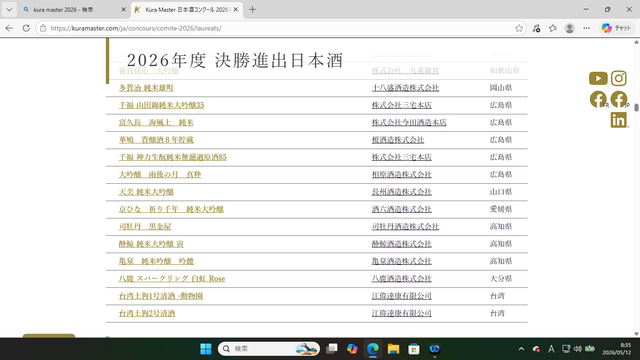
Task: Open the toolbar icon left of Favorites
Action: click(x=536, y=28)
